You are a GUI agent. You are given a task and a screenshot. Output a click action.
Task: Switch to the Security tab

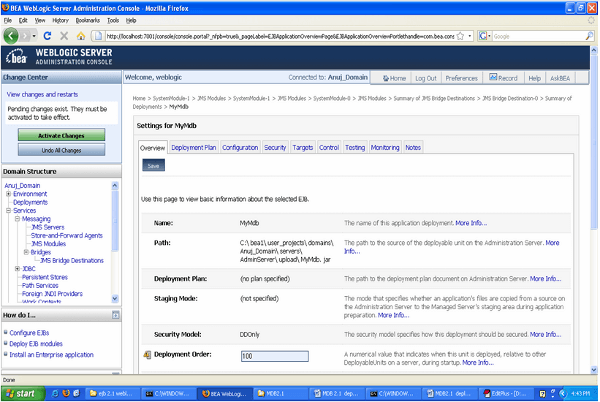(275, 148)
